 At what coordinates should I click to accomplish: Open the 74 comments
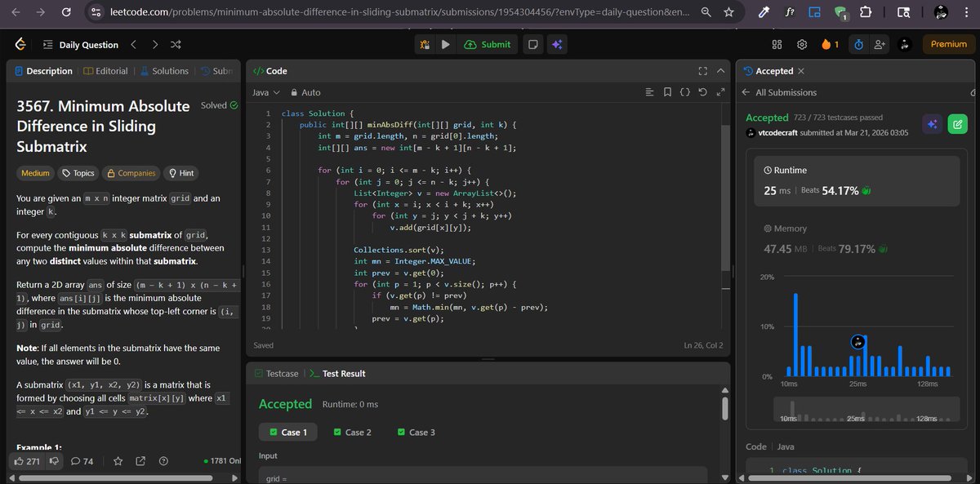pos(83,461)
